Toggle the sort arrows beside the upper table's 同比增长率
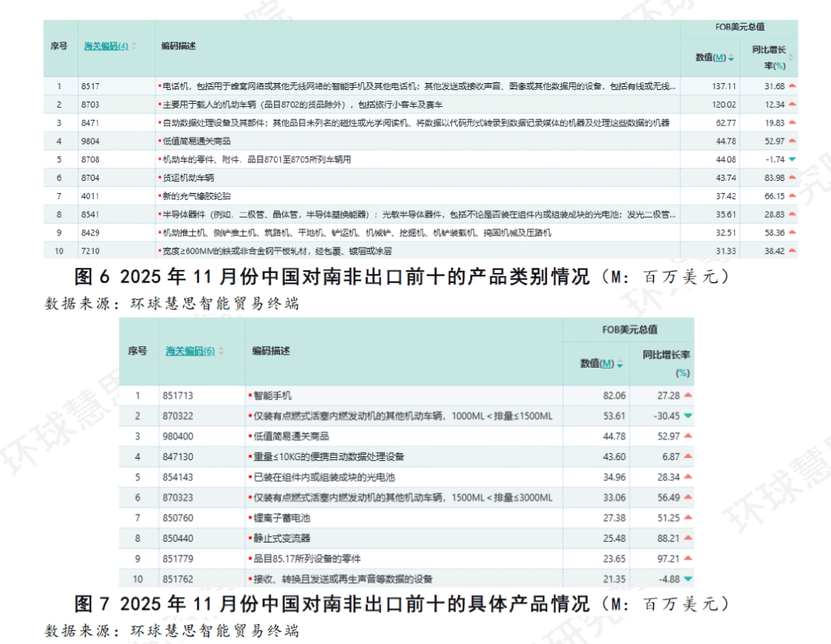This screenshot has height=644, width=831. tap(791, 58)
